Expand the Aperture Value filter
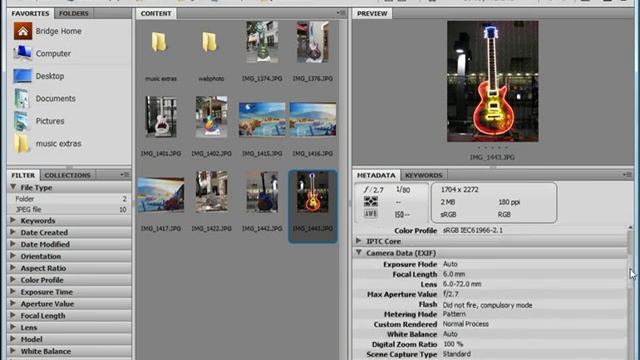The height and width of the screenshot is (360, 640). [x=13, y=303]
